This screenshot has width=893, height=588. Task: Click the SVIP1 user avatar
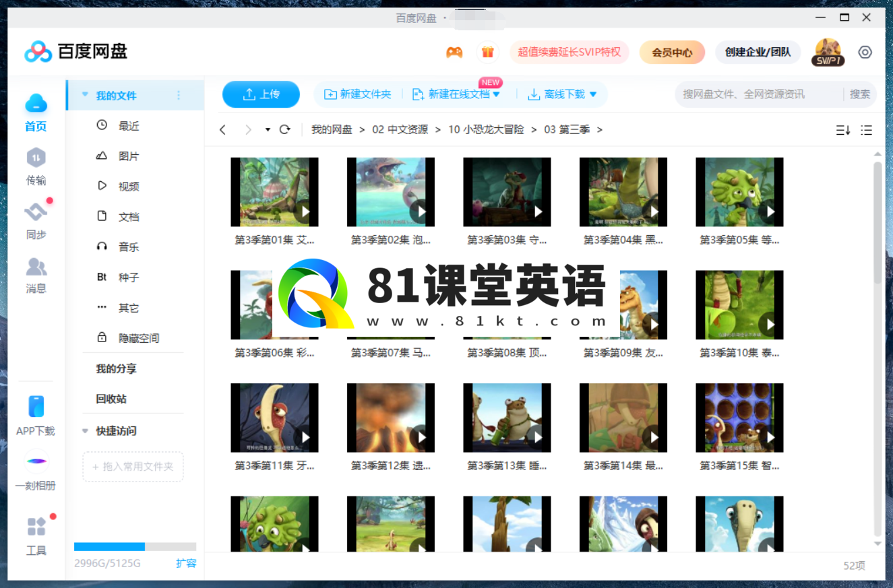[x=828, y=52]
